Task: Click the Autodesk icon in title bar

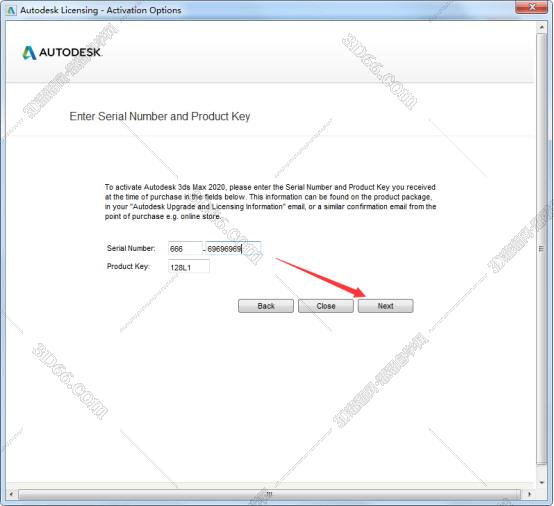Action: pos(11,10)
